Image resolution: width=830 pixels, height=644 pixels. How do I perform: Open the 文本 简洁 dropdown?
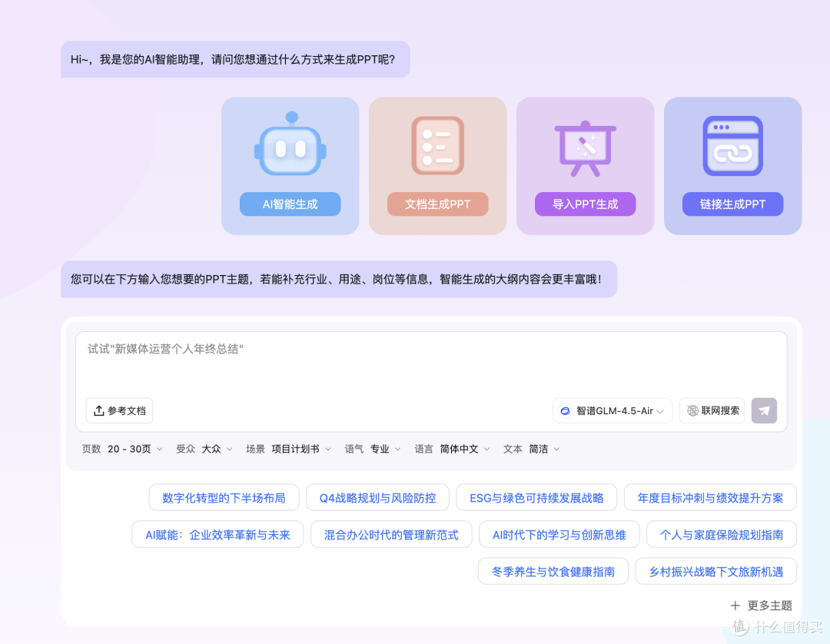tap(531, 449)
